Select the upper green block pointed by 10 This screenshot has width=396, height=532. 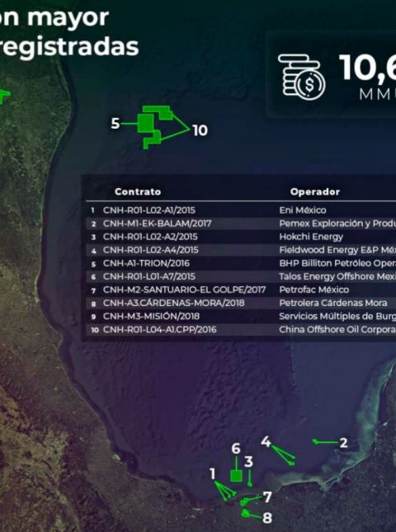click(158, 112)
